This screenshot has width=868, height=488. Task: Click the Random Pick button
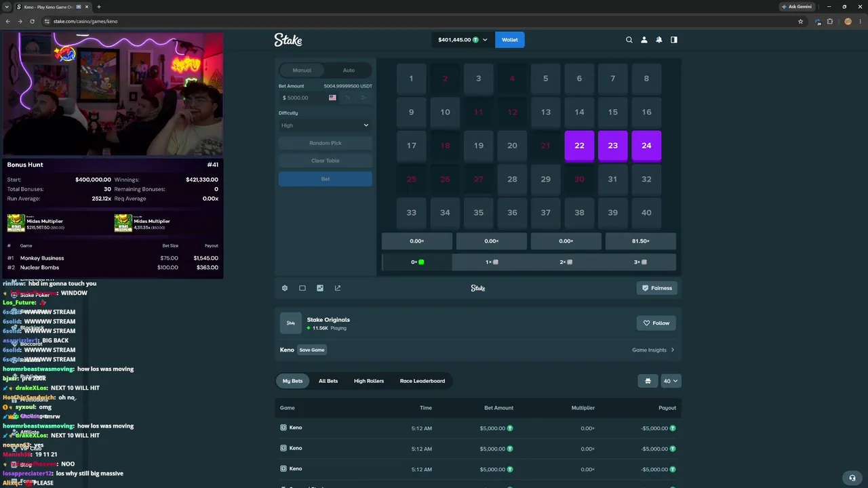point(325,143)
